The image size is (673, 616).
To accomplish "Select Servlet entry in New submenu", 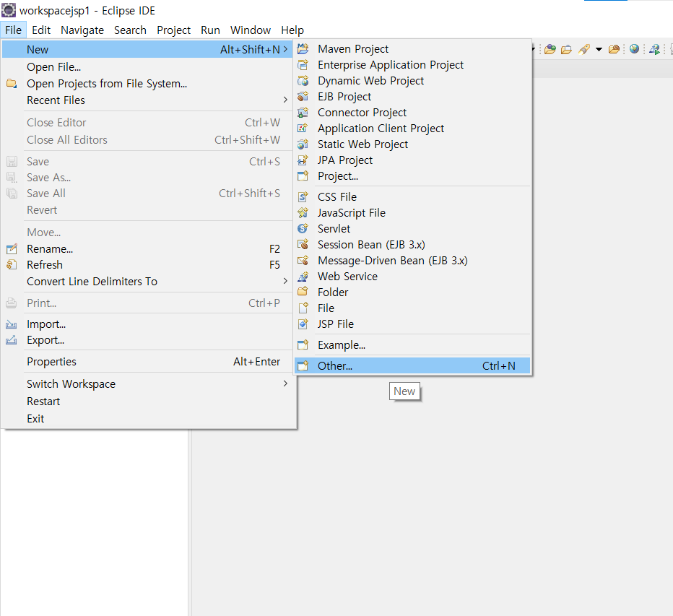I will 412,229.
